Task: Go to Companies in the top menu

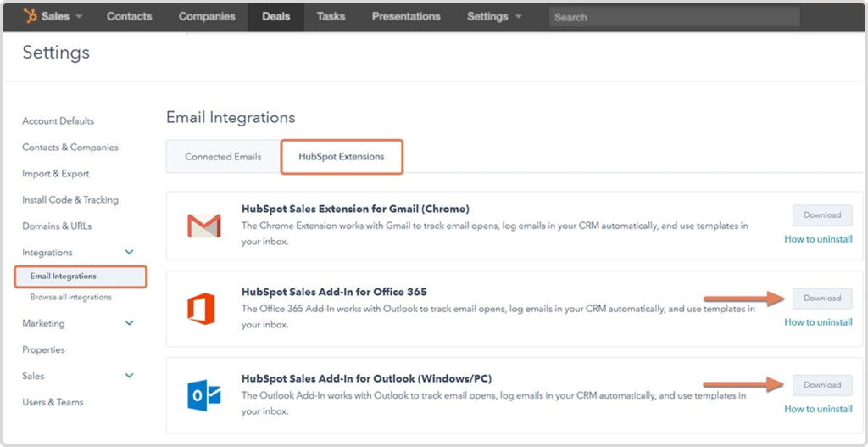Action: 207,17
